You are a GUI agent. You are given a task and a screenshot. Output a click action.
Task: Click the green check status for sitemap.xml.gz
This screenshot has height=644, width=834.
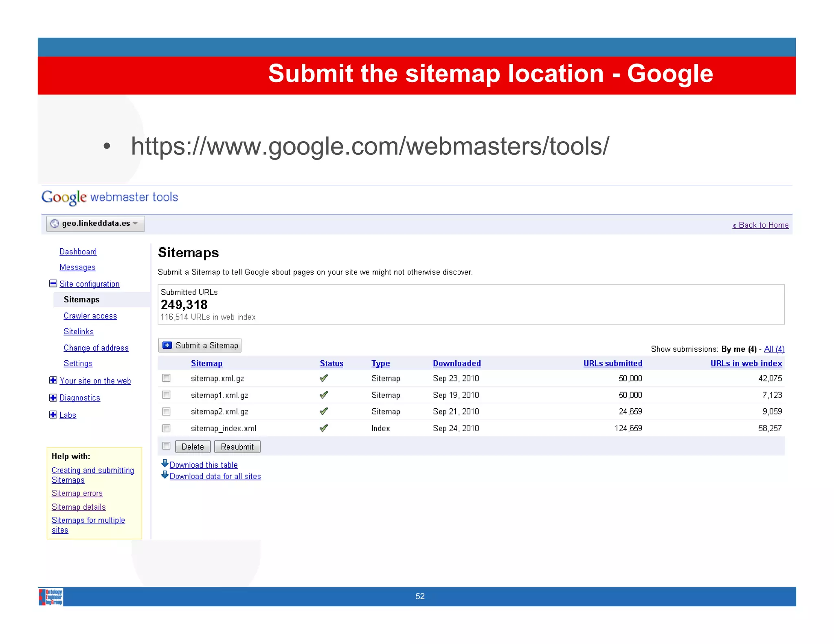324,378
